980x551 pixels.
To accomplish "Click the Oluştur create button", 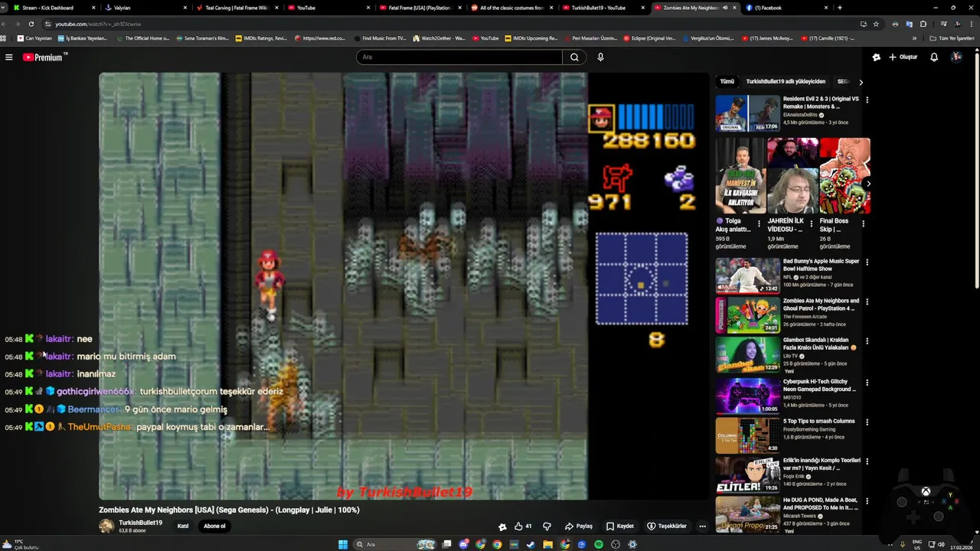I will (x=903, y=57).
